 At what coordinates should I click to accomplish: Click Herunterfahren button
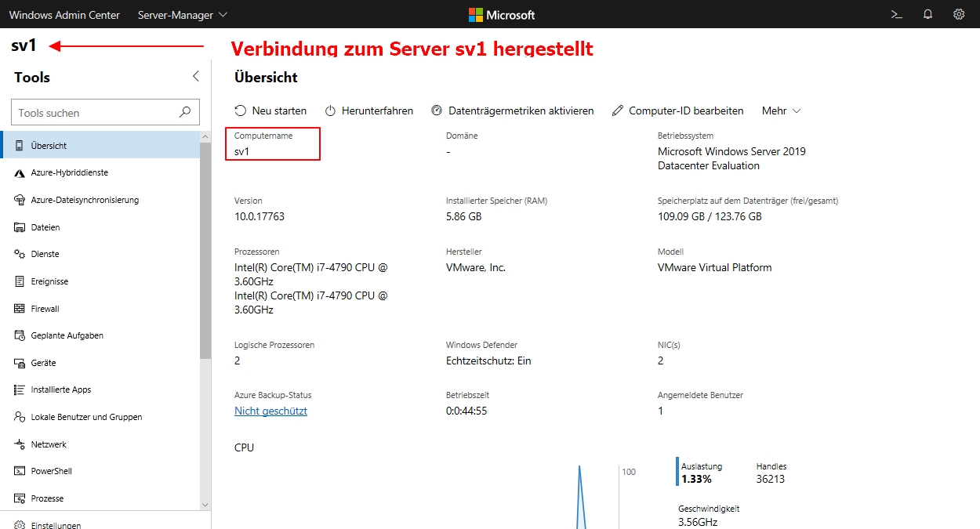click(x=369, y=111)
